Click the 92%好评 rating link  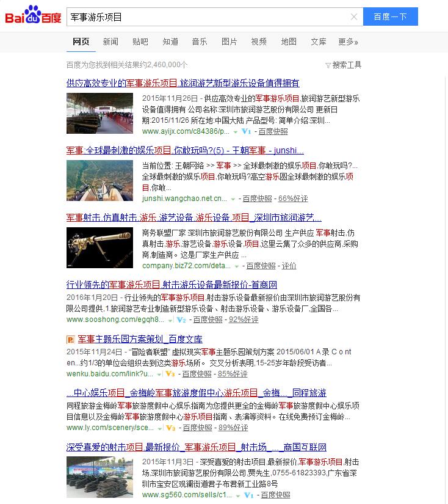click(x=244, y=320)
